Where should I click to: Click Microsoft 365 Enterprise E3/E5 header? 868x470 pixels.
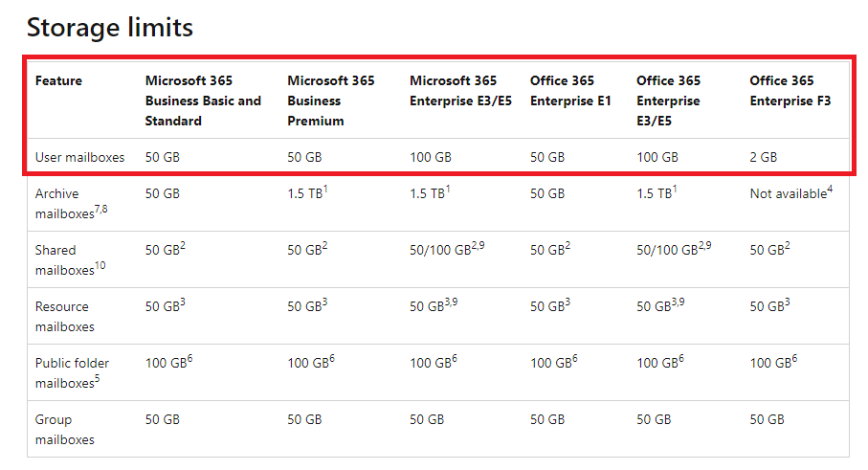(460, 91)
